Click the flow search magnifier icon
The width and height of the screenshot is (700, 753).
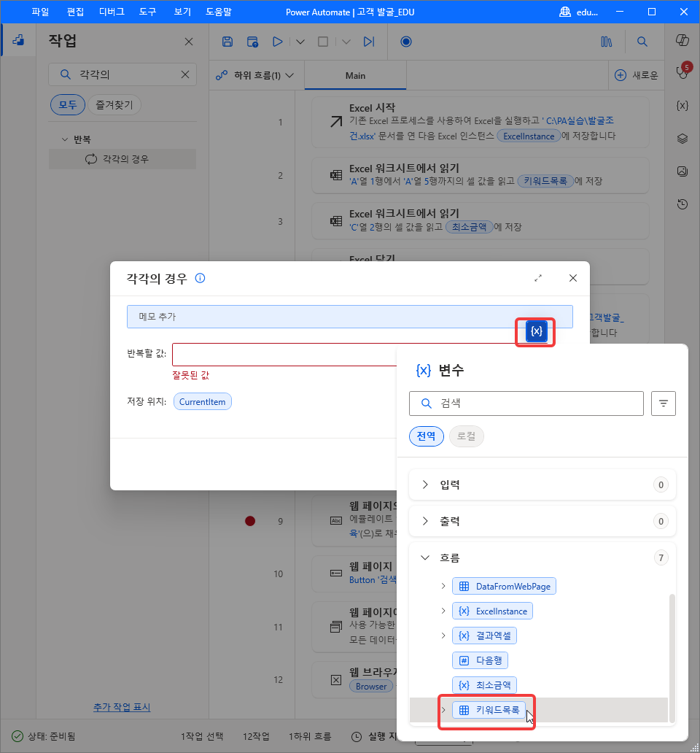(x=642, y=42)
